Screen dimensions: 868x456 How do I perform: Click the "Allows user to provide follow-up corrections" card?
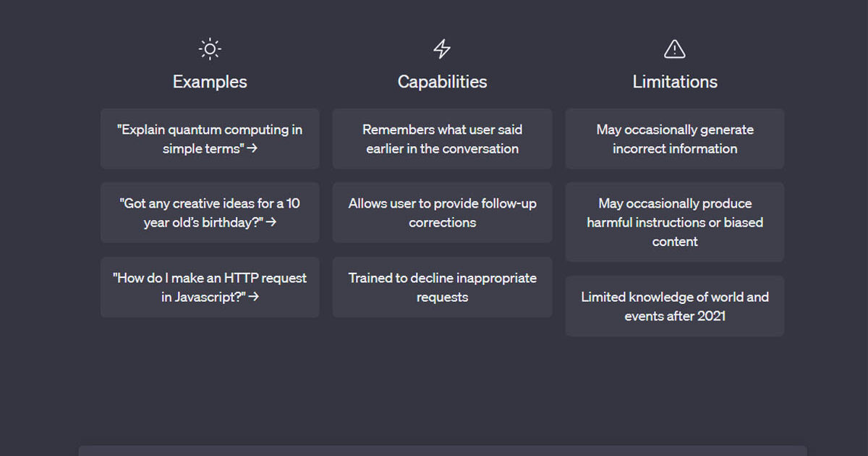pyautogui.click(x=442, y=213)
